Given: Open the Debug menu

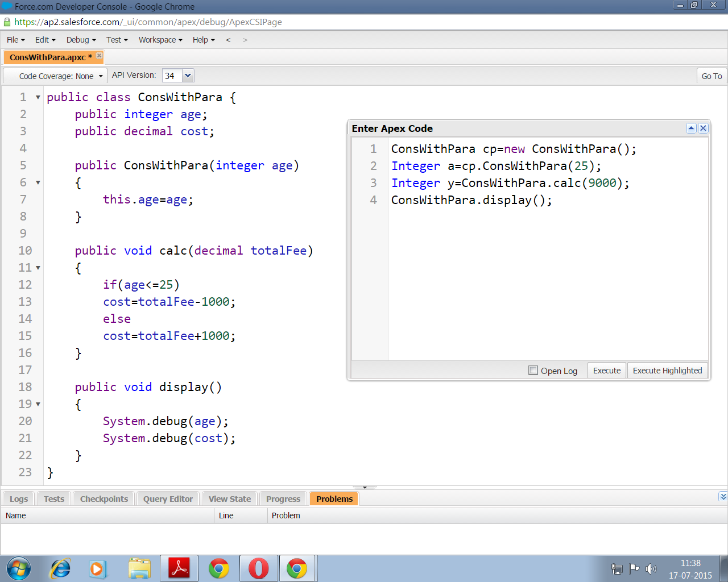Looking at the screenshot, I should (81, 40).
